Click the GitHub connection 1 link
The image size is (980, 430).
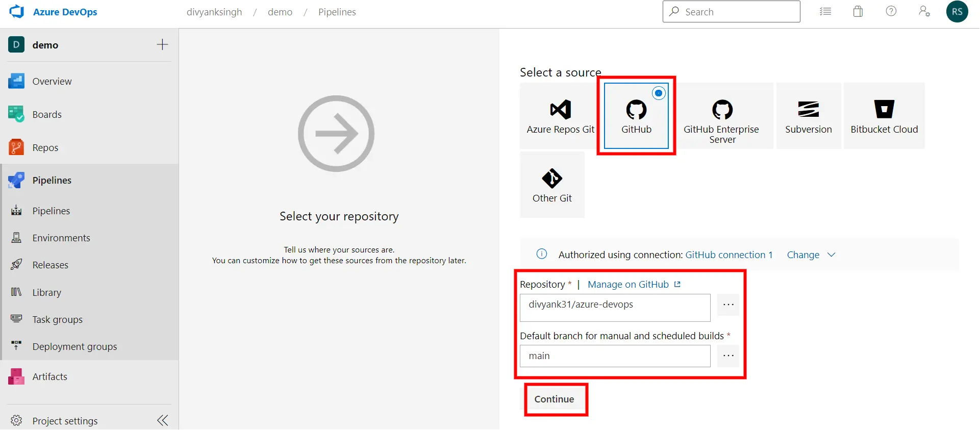[x=728, y=255]
